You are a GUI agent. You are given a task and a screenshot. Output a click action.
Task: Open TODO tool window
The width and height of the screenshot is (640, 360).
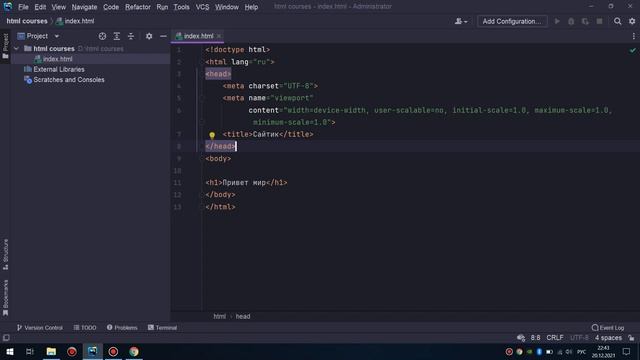(x=85, y=328)
